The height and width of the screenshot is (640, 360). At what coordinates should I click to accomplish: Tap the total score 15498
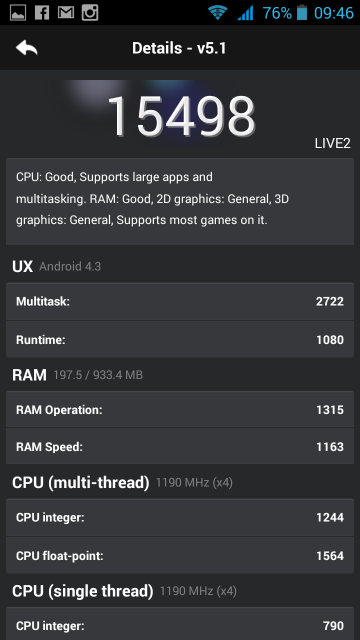181,116
